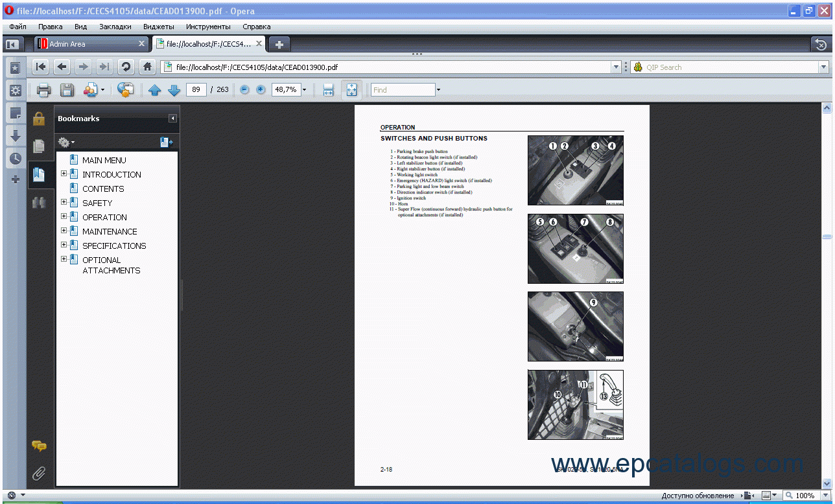This screenshot has width=835, height=504.
Task: Open the Attachments paperclip panel
Action: tap(39, 474)
